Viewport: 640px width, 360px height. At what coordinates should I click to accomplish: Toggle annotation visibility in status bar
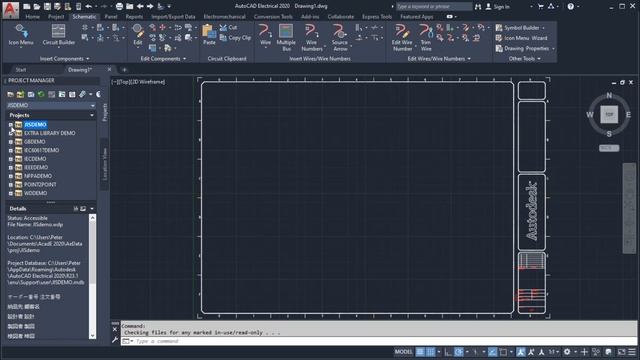tap(521, 351)
